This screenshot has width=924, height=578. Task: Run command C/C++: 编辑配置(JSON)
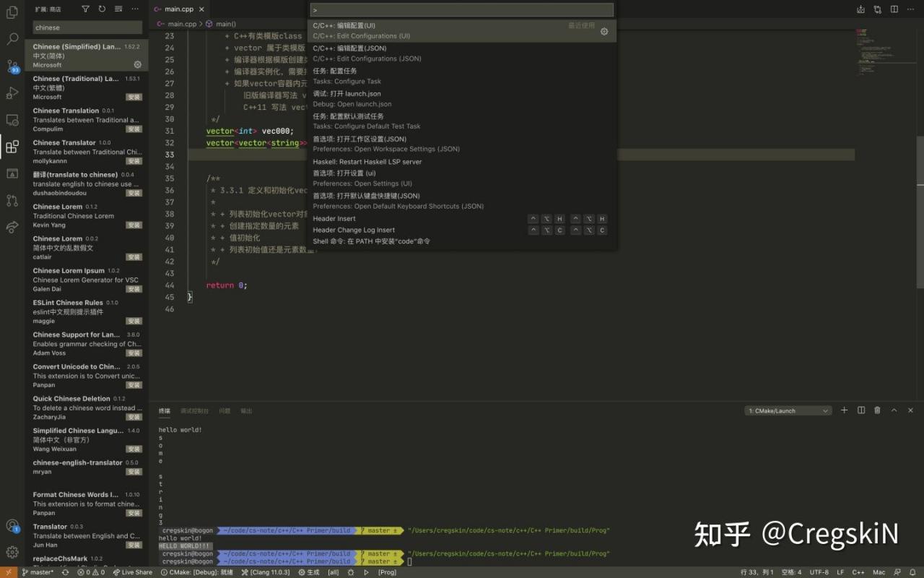(x=462, y=53)
